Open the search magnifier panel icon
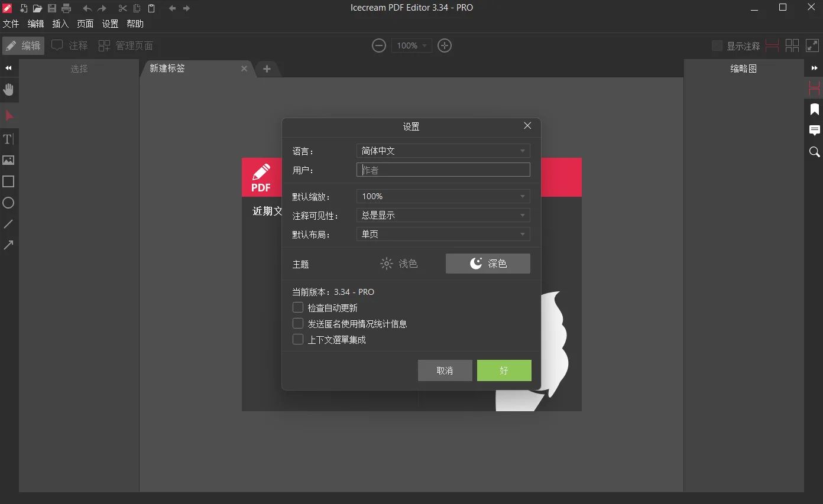823x504 pixels. pyautogui.click(x=815, y=152)
